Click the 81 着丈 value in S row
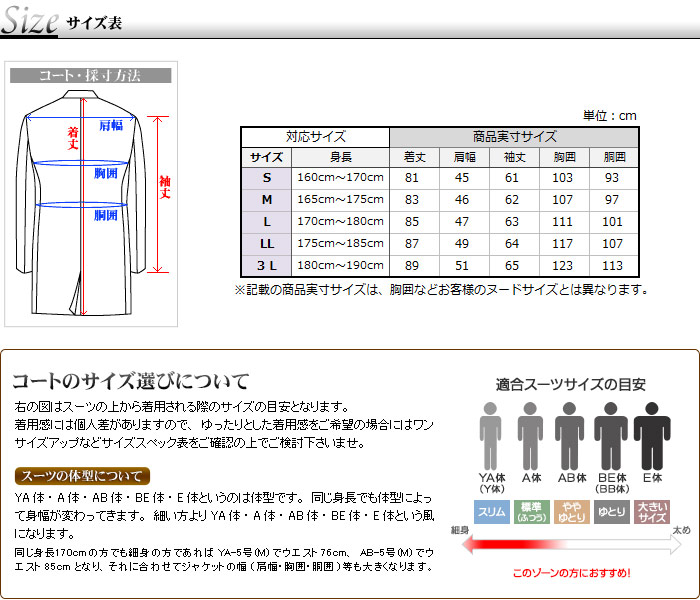The height and width of the screenshot is (600, 700). pyautogui.click(x=412, y=178)
